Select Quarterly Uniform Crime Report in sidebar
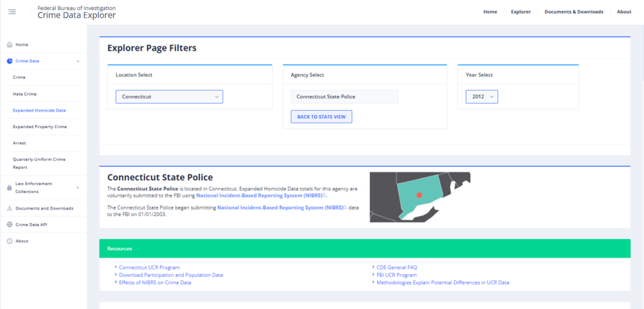 tap(39, 163)
